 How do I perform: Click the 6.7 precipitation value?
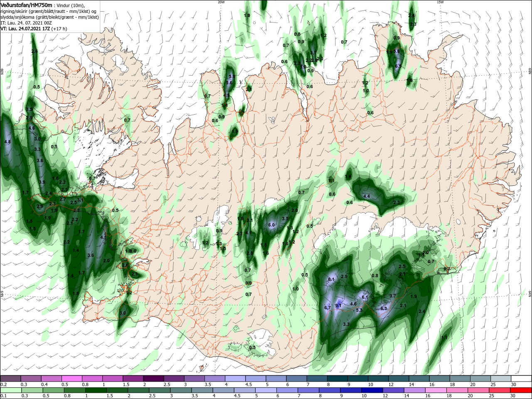[327, 308]
